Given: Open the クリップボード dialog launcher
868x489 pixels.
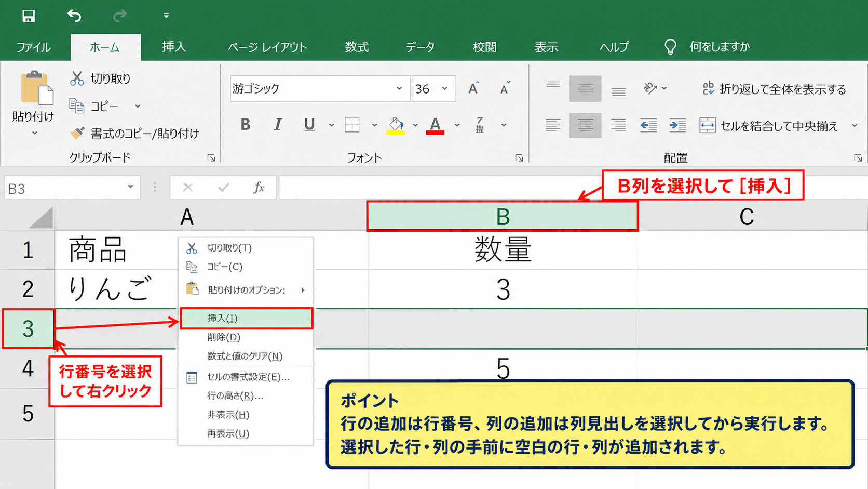Looking at the screenshot, I should (x=211, y=157).
